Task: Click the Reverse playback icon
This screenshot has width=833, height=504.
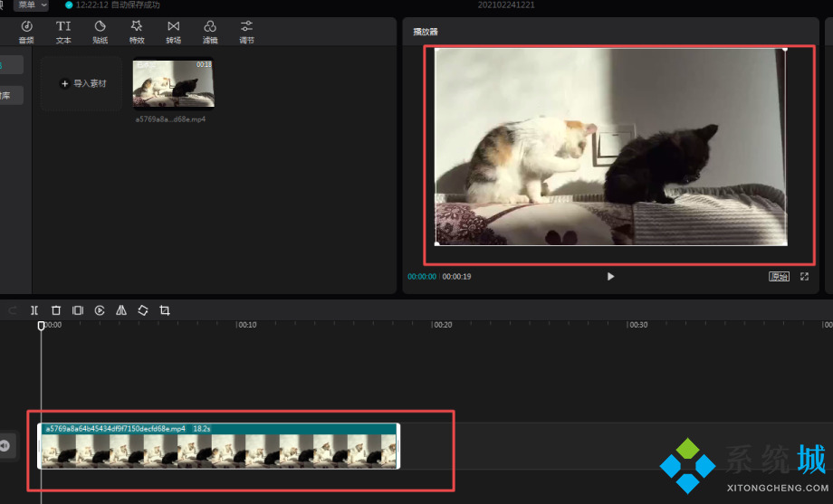Action: (100, 310)
